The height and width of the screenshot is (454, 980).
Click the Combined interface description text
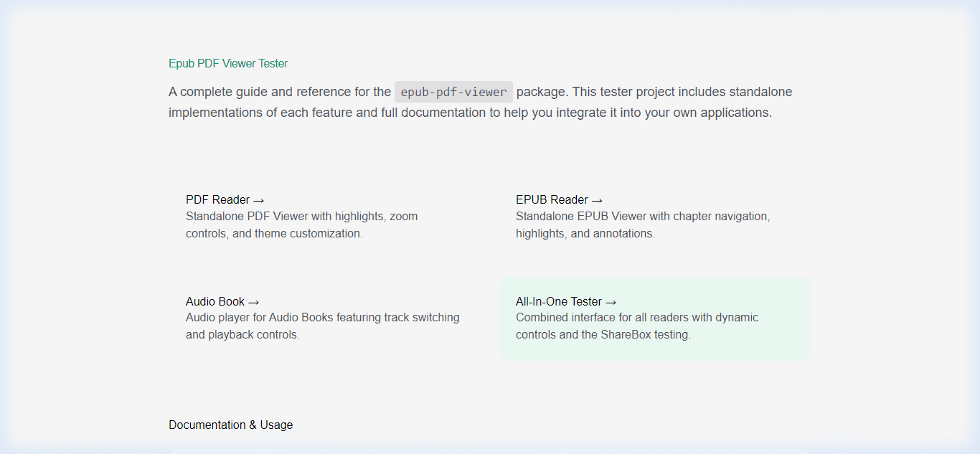(x=637, y=326)
